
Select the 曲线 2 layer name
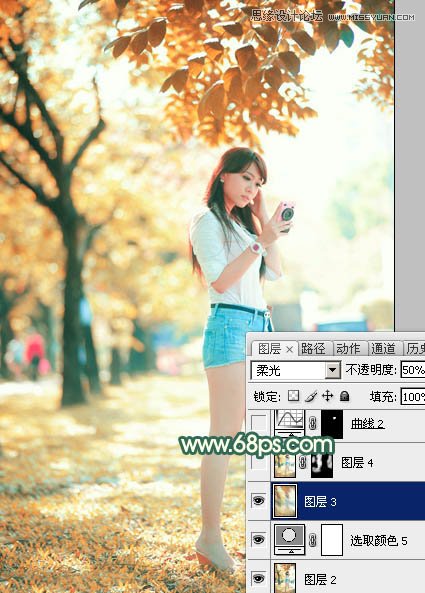tap(368, 424)
